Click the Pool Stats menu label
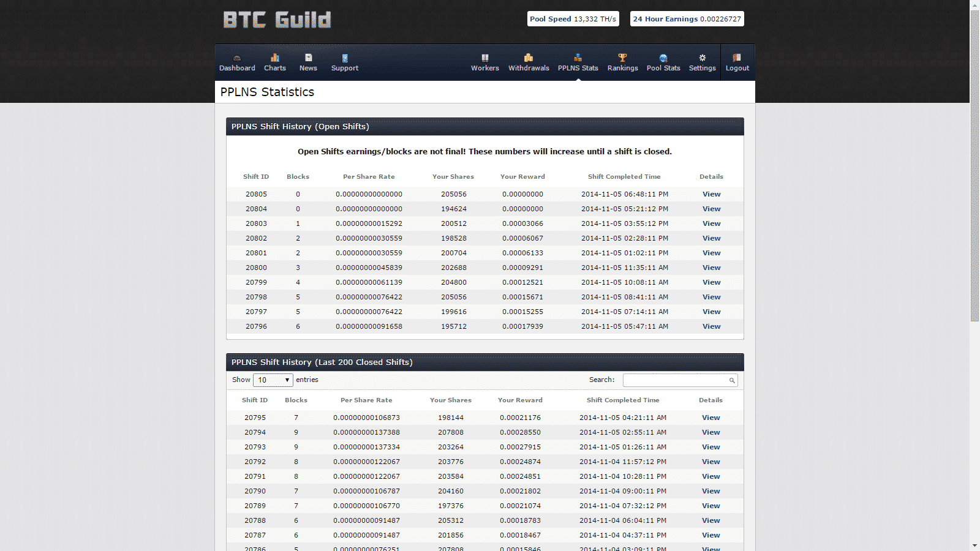Image resolution: width=980 pixels, height=551 pixels. [x=663, y=68]
